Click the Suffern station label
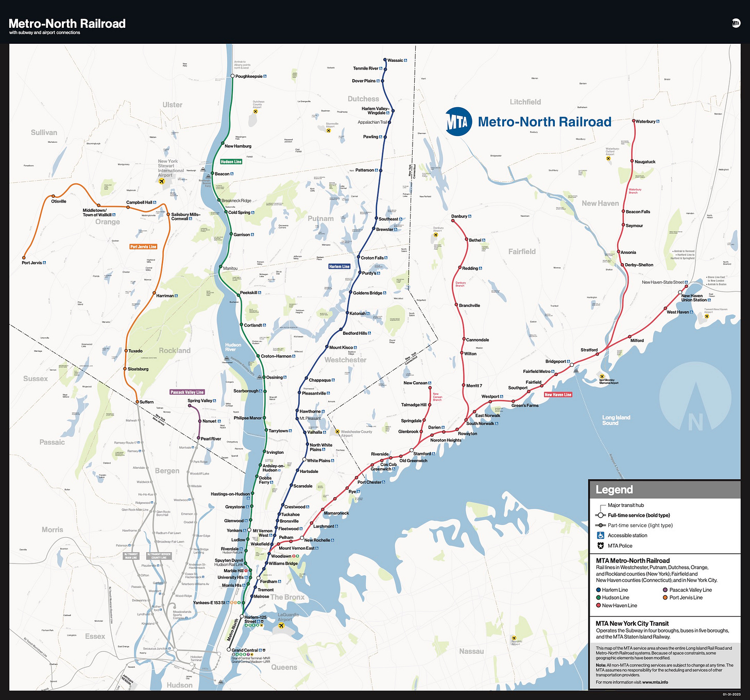Image resolution: width=750 pixels, height=700 pixels. pyautogui.click(x=146, y=402)
